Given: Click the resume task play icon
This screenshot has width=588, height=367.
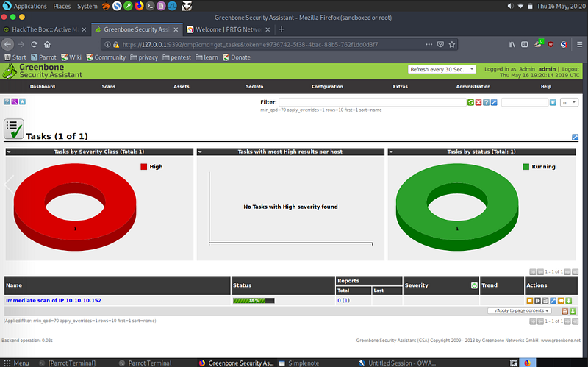Looking at the screenshot, I should click(538, 301).
